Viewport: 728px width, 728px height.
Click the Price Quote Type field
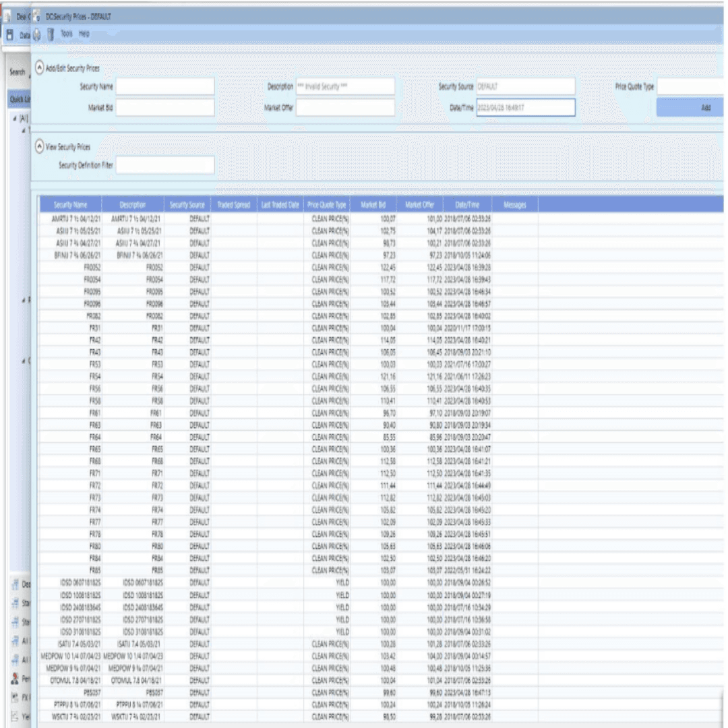pyautogui.click(x=691, y=87)
